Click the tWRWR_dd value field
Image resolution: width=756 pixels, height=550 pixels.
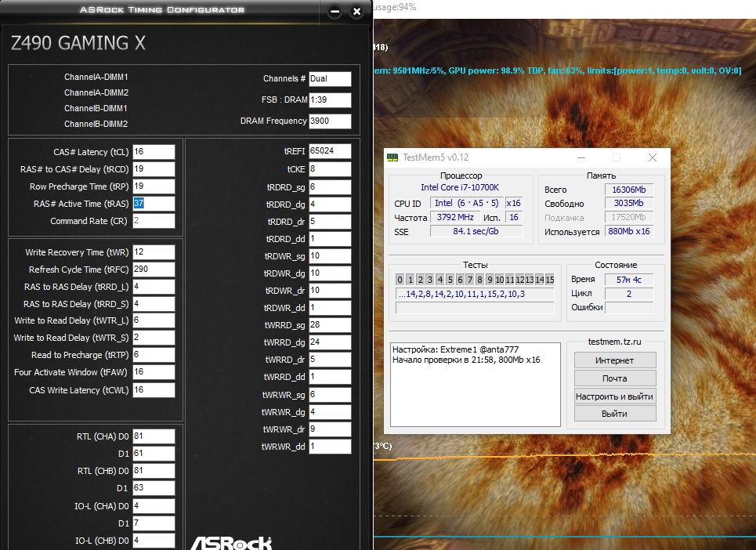[331, 447]
